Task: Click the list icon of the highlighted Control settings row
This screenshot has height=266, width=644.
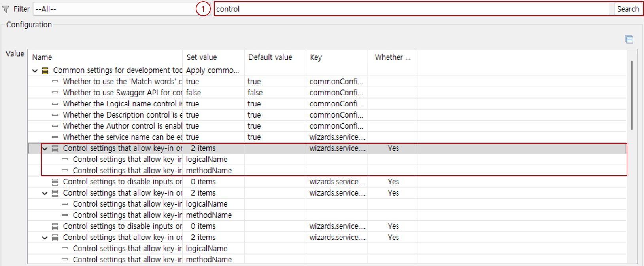Action: [x=55, y=148]
